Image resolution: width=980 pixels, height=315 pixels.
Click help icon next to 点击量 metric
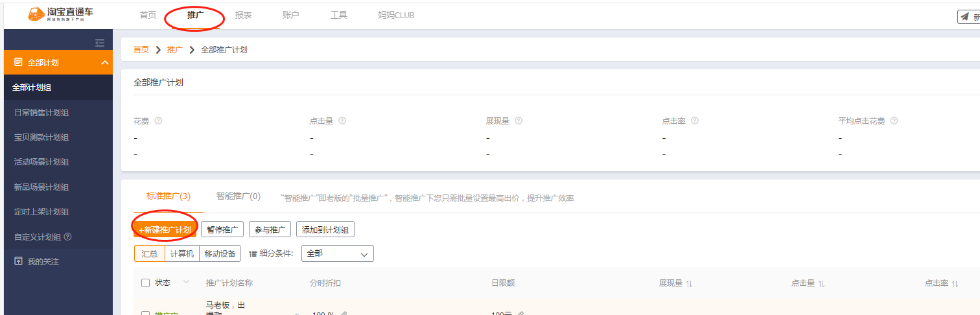point(342,121)
